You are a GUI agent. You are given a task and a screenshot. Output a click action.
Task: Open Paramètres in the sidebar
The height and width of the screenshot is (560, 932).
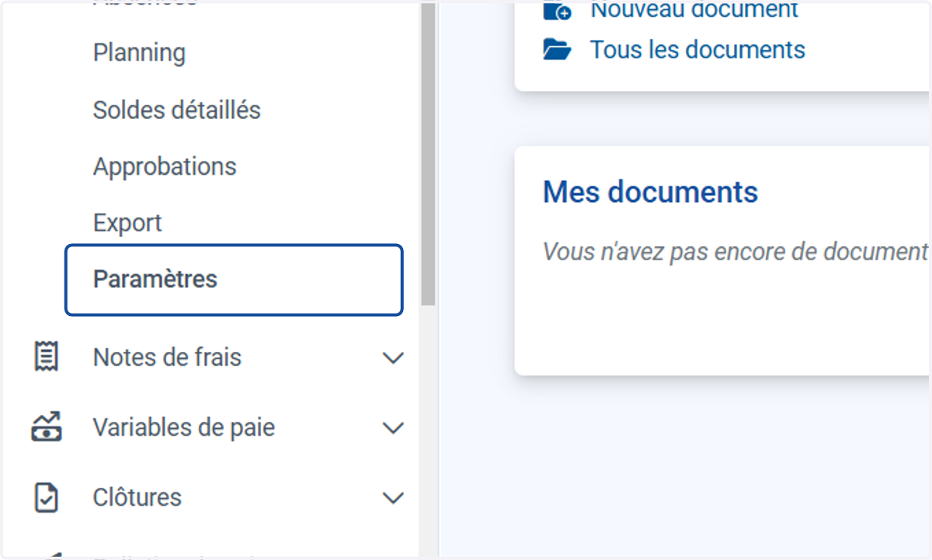tap(234, 280)
